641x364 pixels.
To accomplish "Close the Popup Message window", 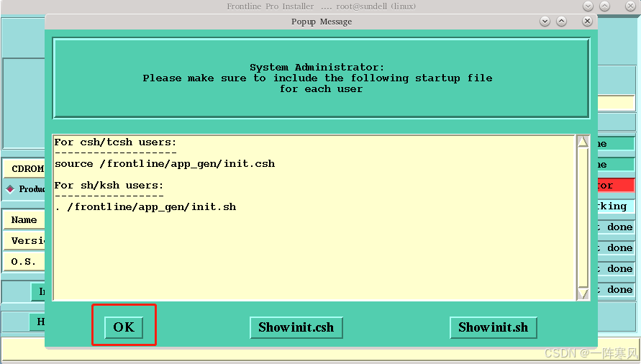I will 587,22.
